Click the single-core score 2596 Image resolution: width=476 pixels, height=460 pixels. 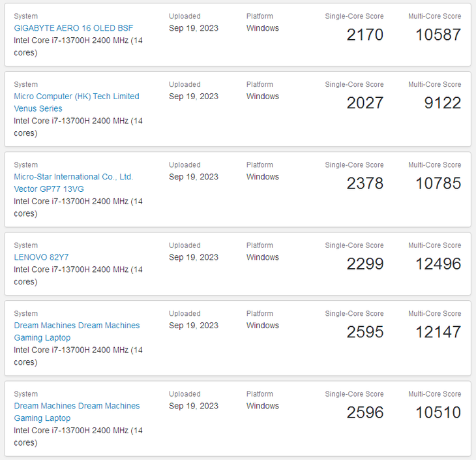click(364, 412)
